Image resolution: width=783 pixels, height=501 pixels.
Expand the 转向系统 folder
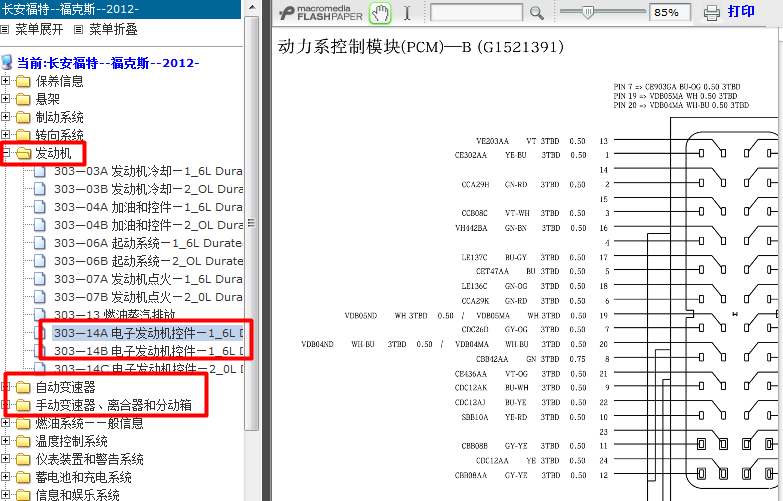(5, 134)
